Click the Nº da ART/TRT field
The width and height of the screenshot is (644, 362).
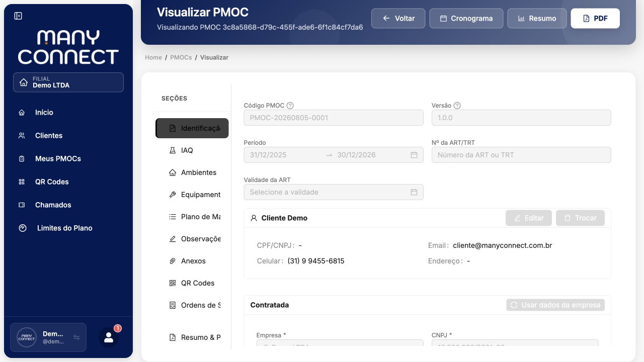[x=521, y=155]
